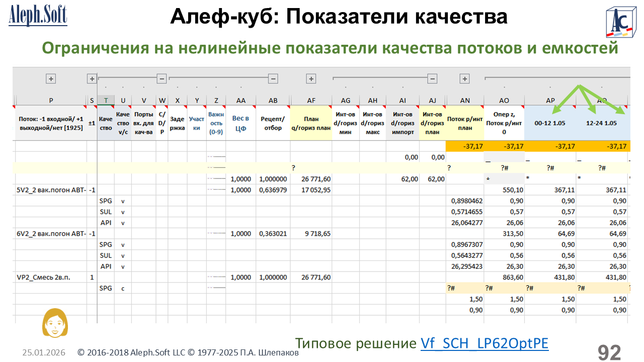
Task: Expand the column group above column P
Action: (51, 78)
